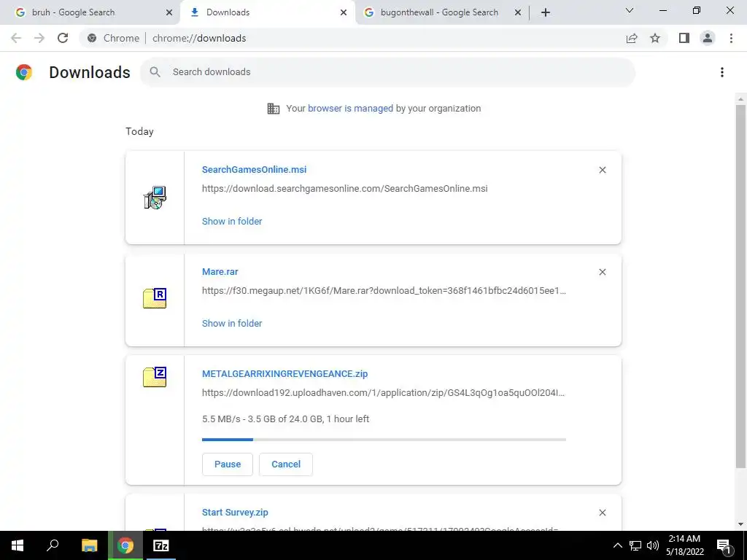Screen dimensions: 747x560
Task: Click in the Search downloads field
Action: [387, 72]
